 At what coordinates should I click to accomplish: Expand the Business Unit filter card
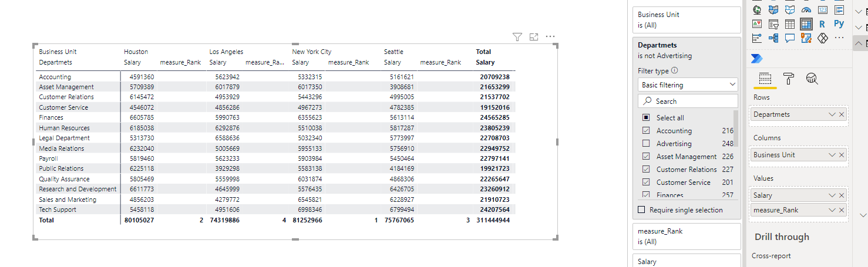(x=687, y=20)
